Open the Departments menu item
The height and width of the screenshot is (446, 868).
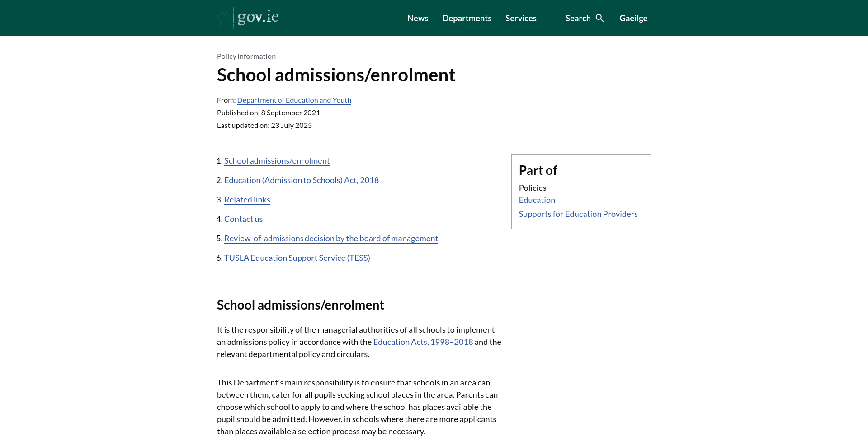(x=467, y=18)
